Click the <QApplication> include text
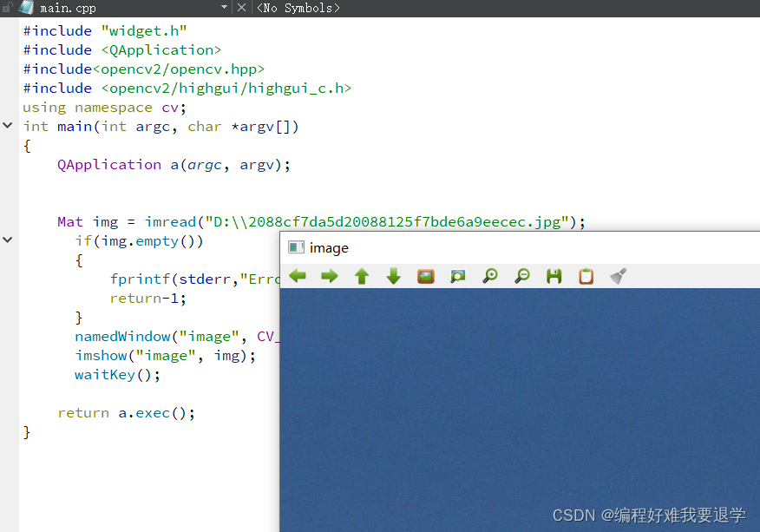The image size is (760, 532). coord(161,50)
